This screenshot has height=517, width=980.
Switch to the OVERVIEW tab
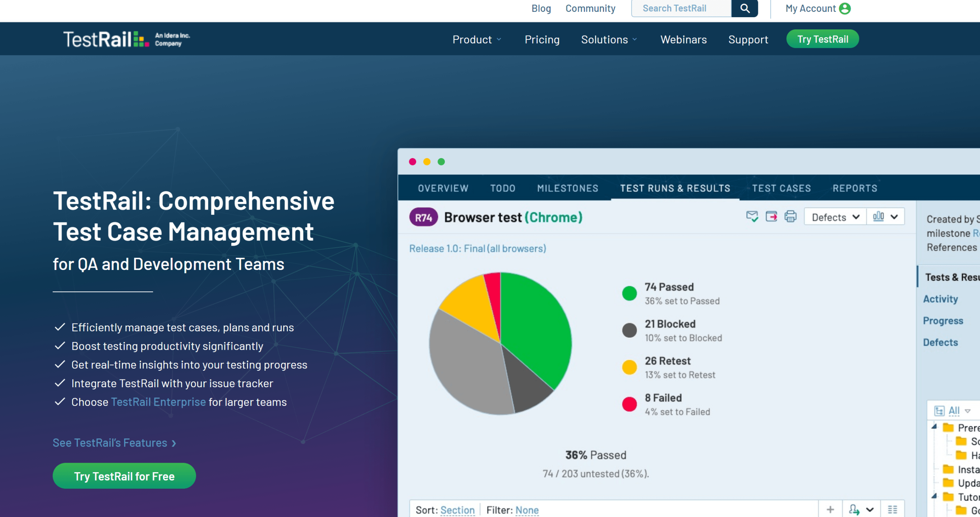[443, 188]
